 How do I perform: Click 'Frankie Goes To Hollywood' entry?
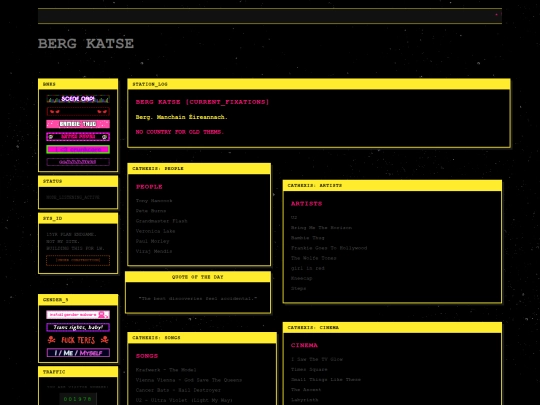tap(329, 248)
